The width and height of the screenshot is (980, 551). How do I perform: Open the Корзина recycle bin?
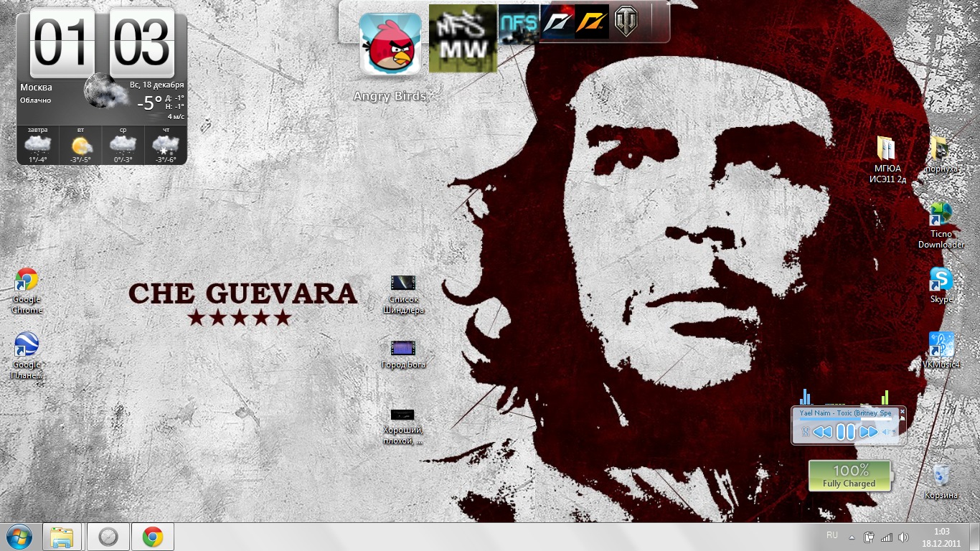coord(941,481)
